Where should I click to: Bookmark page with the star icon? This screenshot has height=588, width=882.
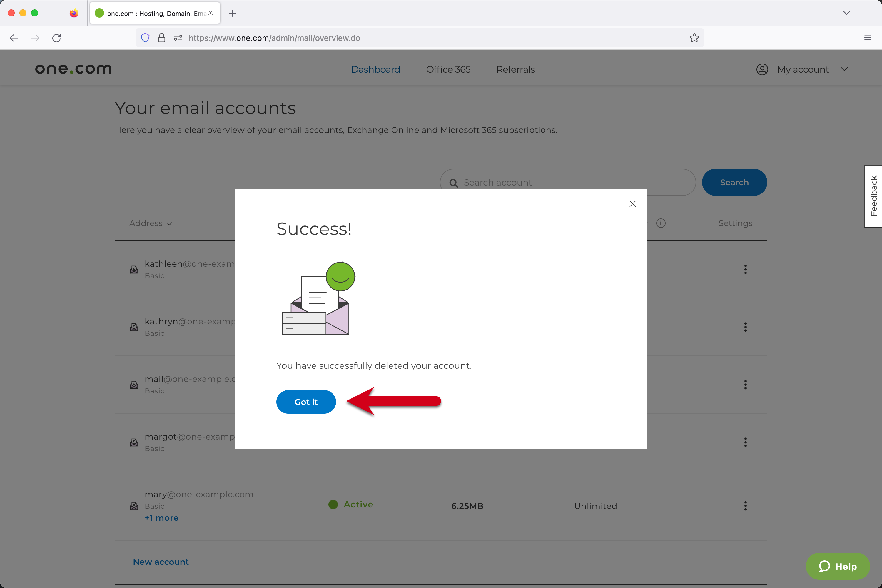pos(694,38)
